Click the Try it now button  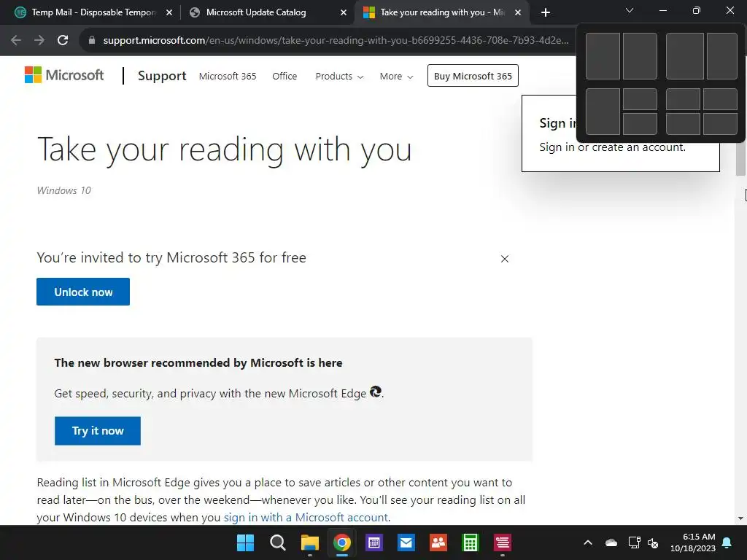pos(98,431)
